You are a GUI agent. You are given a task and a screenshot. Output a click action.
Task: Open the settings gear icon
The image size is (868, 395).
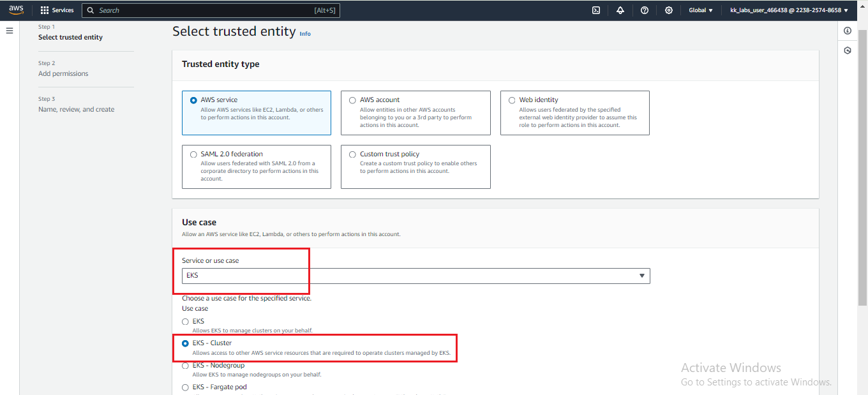point(669,10)
